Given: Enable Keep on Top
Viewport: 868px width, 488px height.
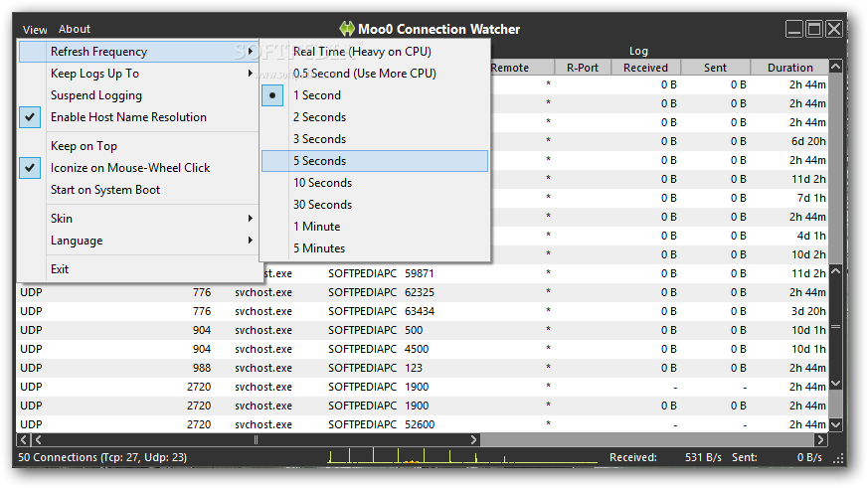Looking at the screenshot, I should [138, 145].
